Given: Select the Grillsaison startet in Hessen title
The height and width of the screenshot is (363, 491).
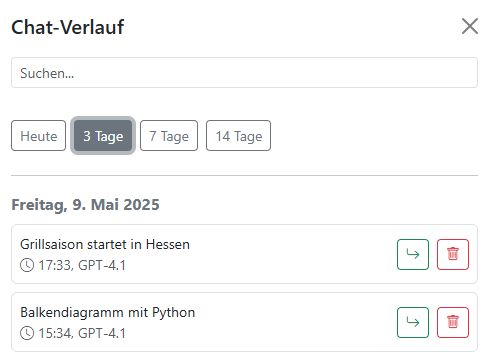Looking at the screenshot, I should click(105, 244).
